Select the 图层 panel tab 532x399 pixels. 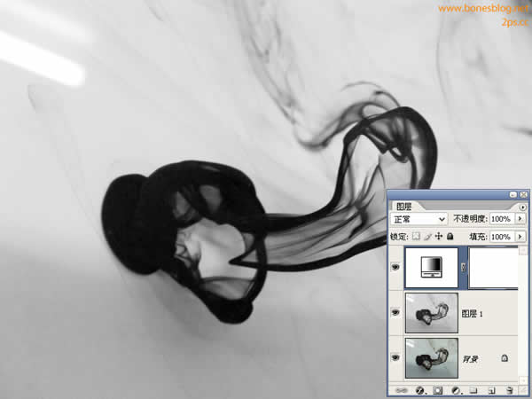coord(404,207)
